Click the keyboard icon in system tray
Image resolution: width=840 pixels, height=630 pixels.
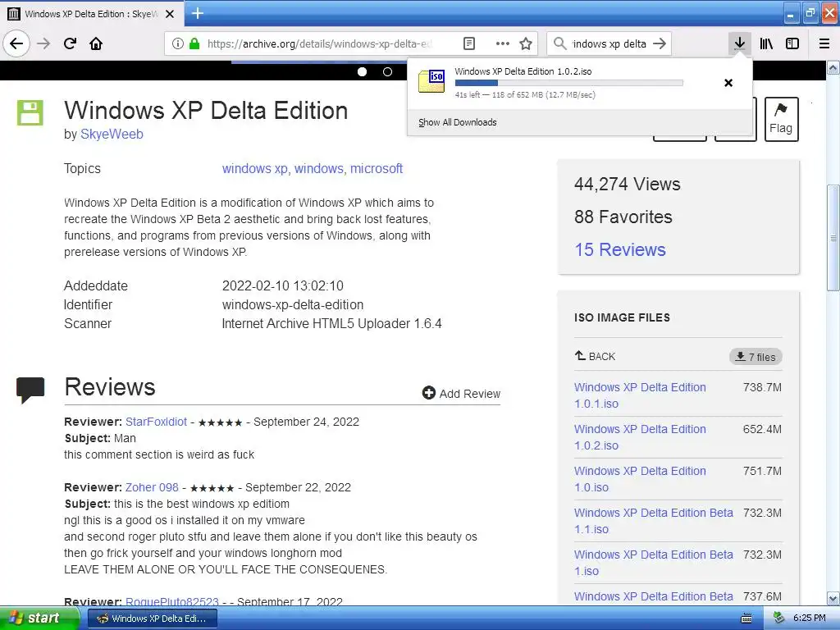pos(746,619)
